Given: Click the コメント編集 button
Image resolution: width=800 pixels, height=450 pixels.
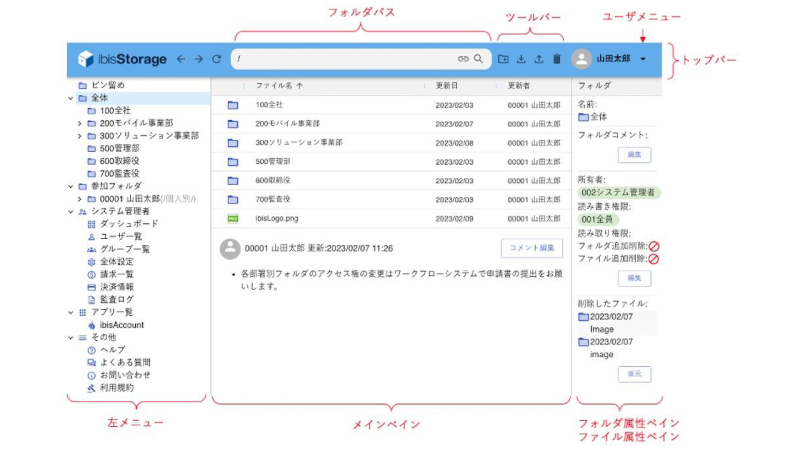Looking at the screenshot, I should (531, 248).
